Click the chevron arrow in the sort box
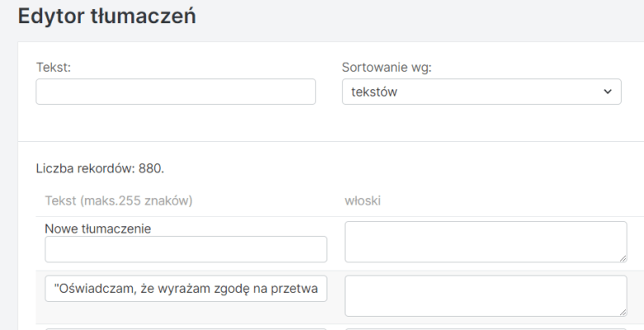 [x=608, y=92]
